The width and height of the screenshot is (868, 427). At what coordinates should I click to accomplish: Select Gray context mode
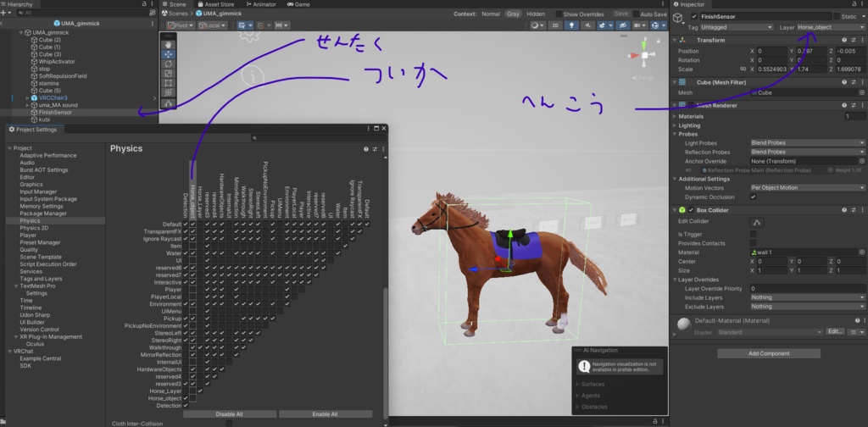[x=513, y=14]
